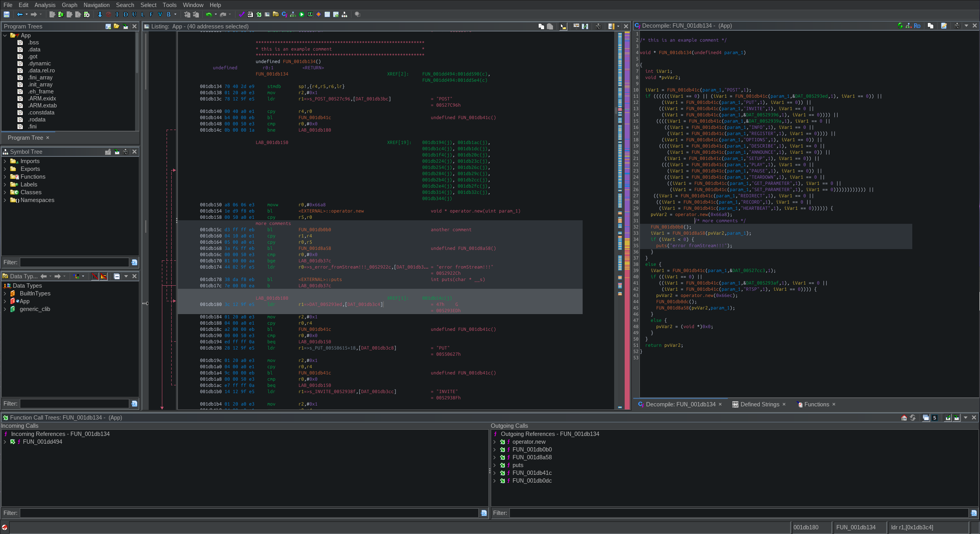Click the Disassemble 'D' toolbar icon

pyautogui.click(x=125, y=14)
